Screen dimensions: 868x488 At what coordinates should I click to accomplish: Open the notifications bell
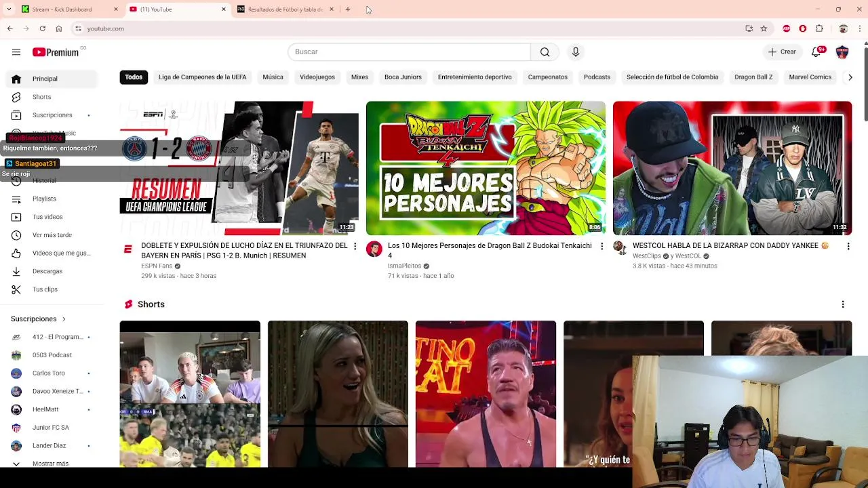[817, 52]
